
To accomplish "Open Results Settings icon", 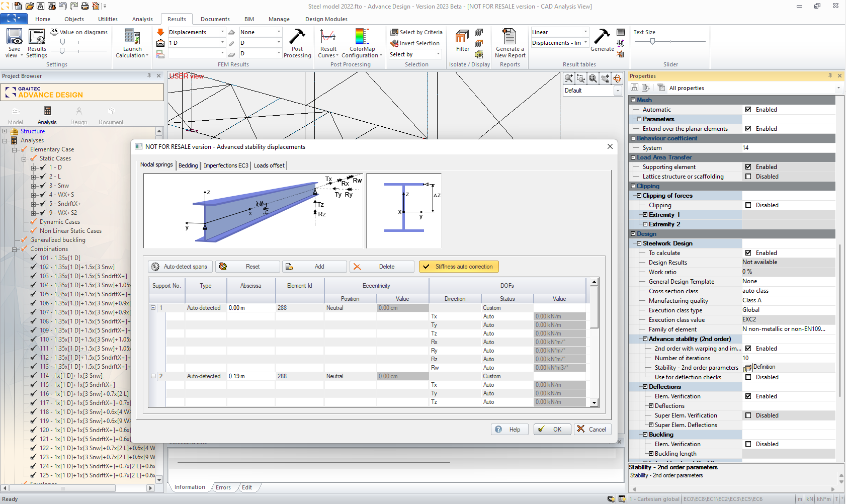I will tap(37, 37).
